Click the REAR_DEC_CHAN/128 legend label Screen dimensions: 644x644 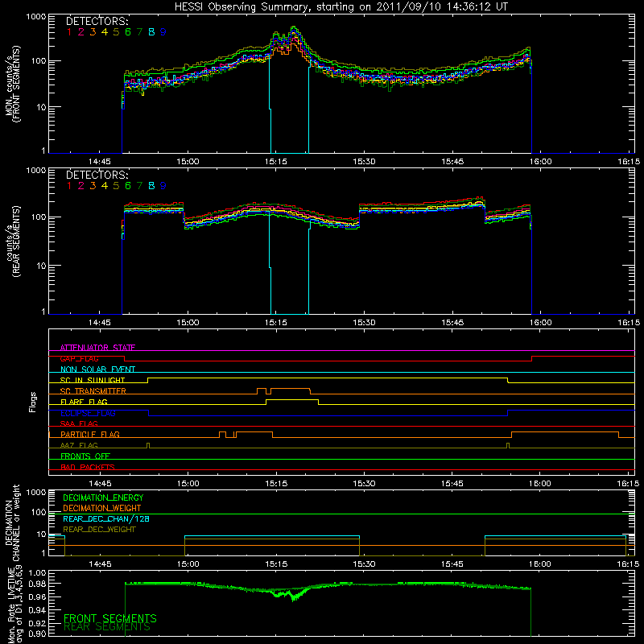click(x=106, y=518)
